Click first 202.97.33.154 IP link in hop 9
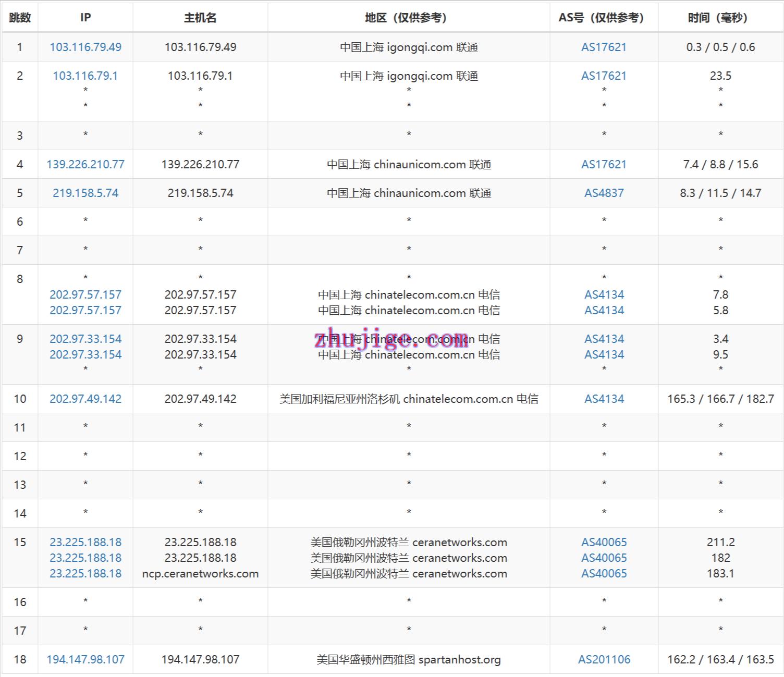Screen dimensions: 784x677 click(x=85, y=339)
